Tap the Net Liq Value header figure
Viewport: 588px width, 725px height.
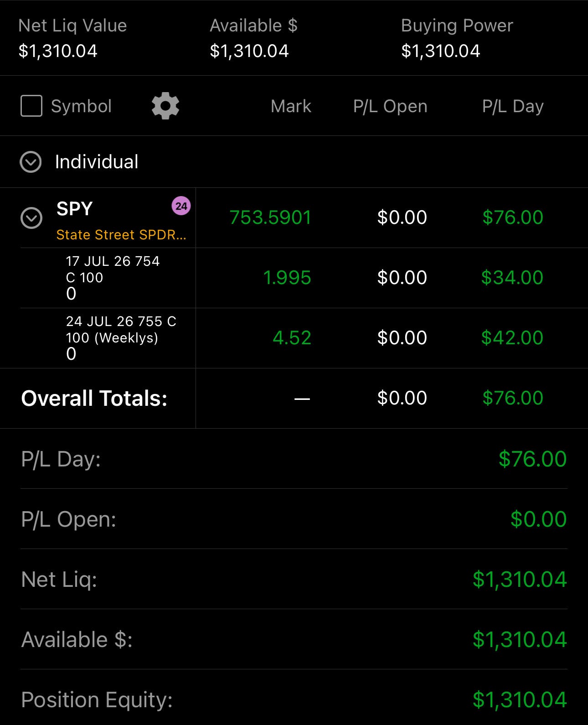point(58,51)
